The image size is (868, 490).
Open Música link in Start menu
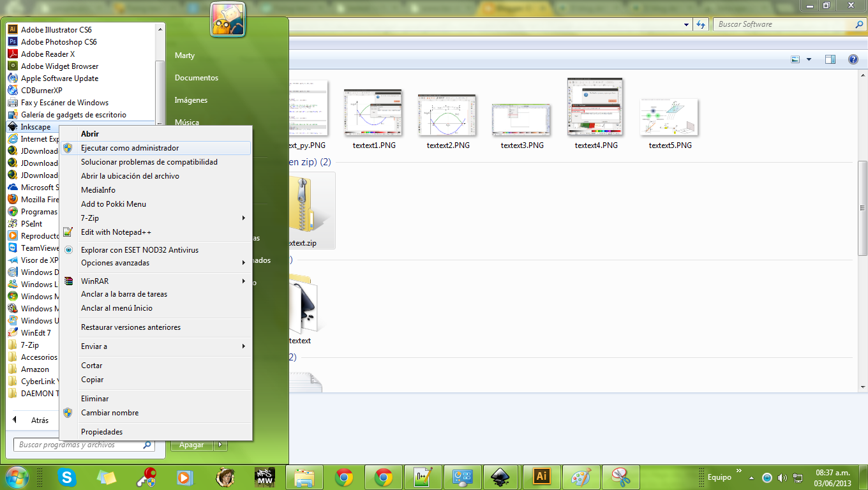(187, 122)
